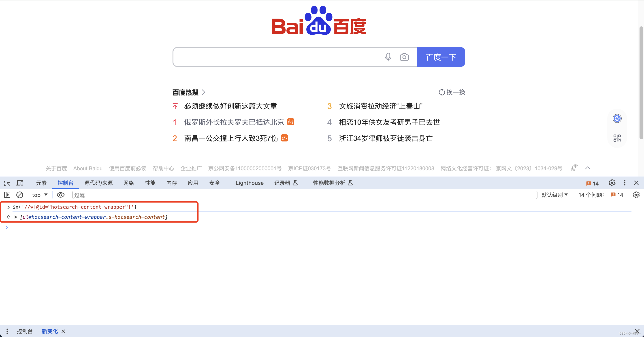Switch to 性能 DevTools tab
644x337 pixels.
tap(150, 183)
